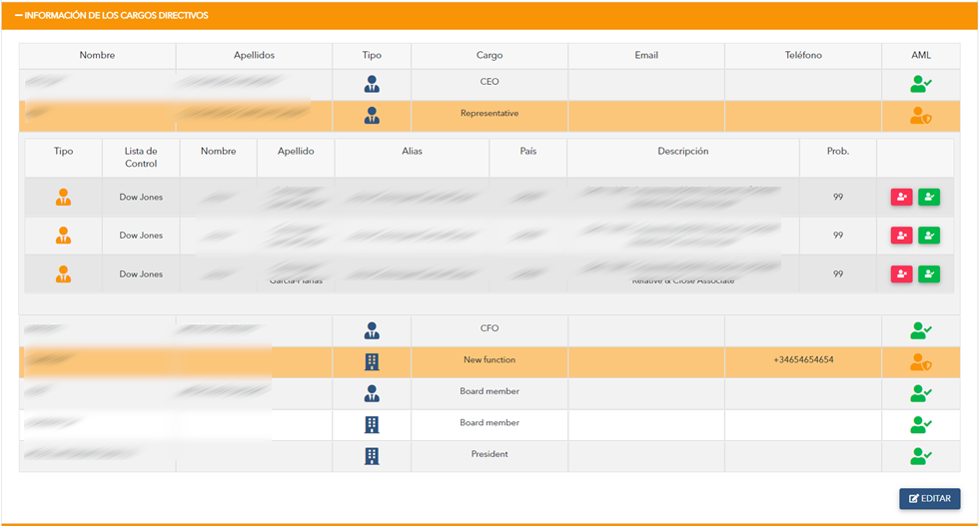Click Dow Jones in the third match row
This screenshot has width=980, height=526.
(141, 274)
